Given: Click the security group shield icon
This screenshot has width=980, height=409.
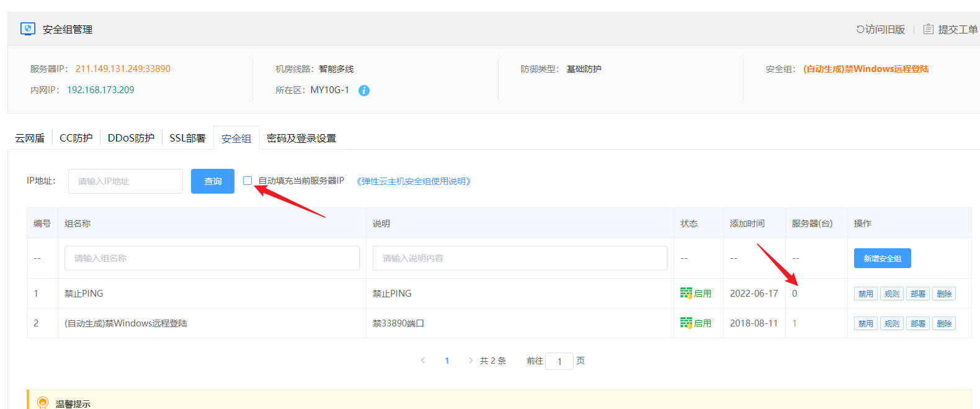Looking at the screenshot, I should (27, 29).
